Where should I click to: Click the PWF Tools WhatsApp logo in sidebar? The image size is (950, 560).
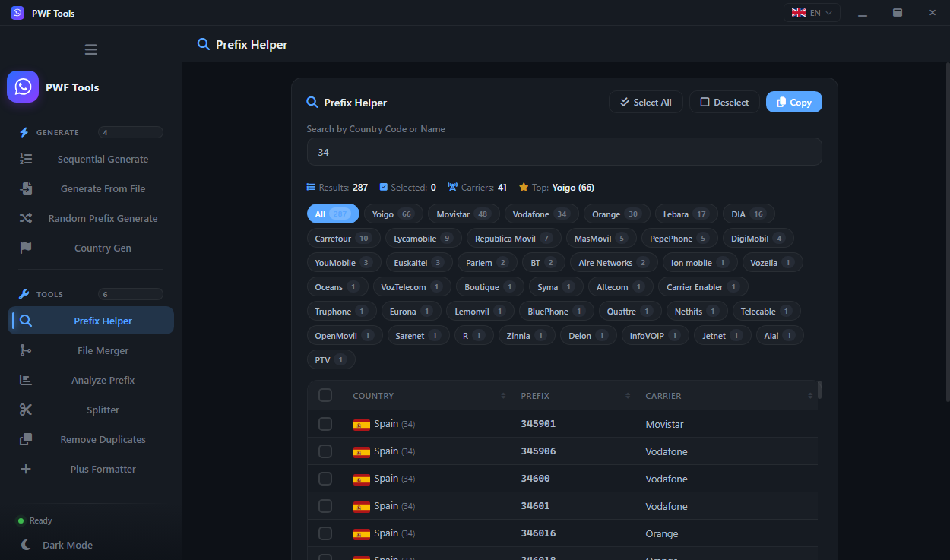pyautogui.click(x=23, y=87)
